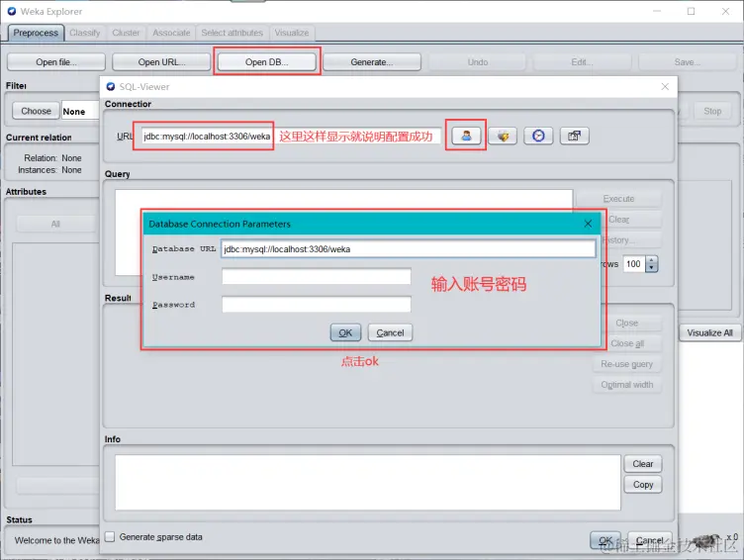Open the connection history clock icon
The image size is (744, 560).
pos(538,136)
